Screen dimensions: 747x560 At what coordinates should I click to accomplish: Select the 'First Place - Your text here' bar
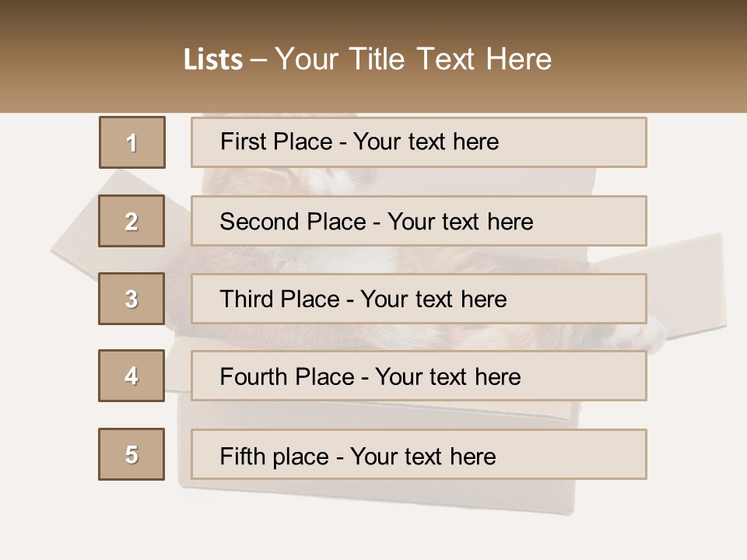(419, 142)
